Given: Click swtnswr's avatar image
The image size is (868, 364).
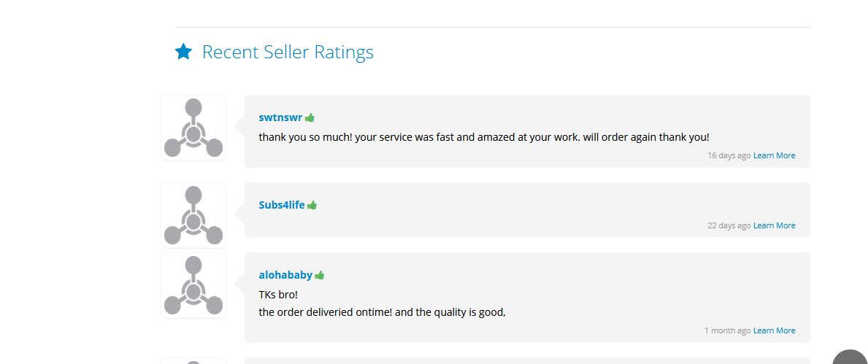Looking at the screenshot, I should (193, 128).
